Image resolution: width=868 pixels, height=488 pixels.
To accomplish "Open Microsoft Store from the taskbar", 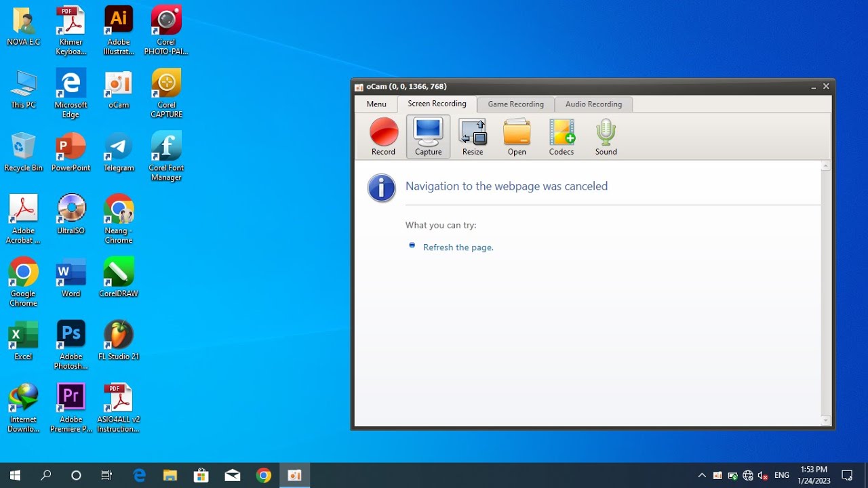I will (x=201, y=475).
